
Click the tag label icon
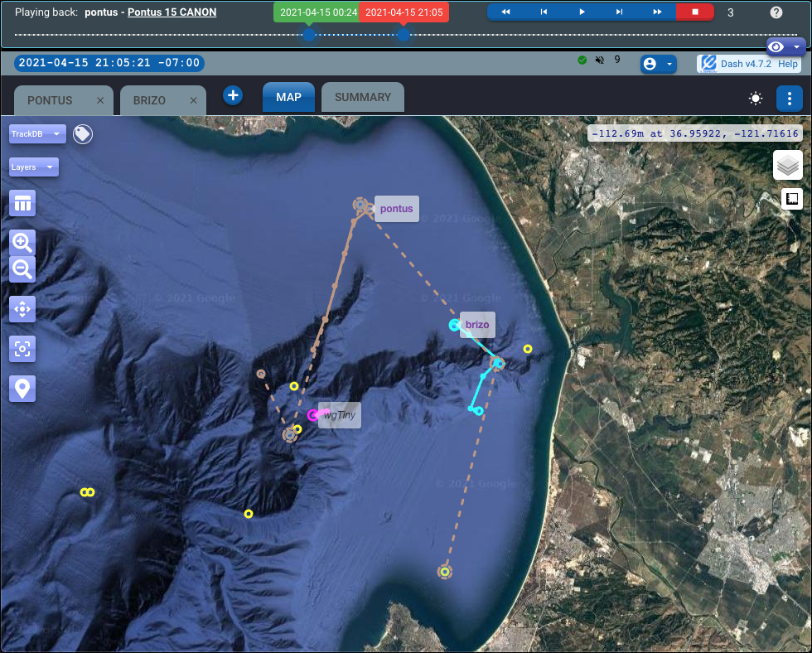click(x=82, y=134)
